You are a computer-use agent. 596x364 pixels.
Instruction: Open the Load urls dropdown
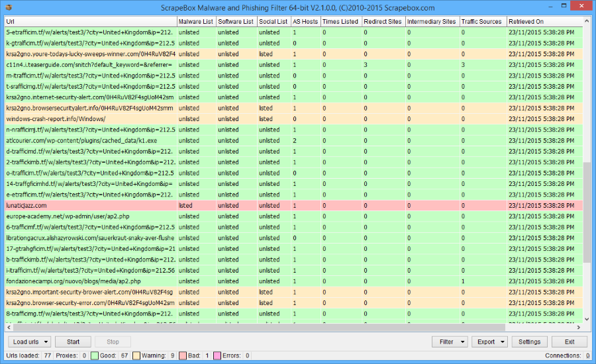coord(30,342)
